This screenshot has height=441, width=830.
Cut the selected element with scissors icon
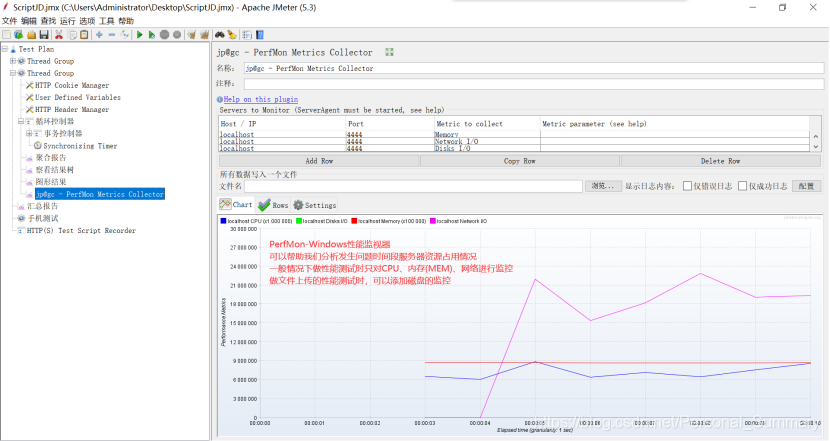pyautogui.click(x=59, y=35)
